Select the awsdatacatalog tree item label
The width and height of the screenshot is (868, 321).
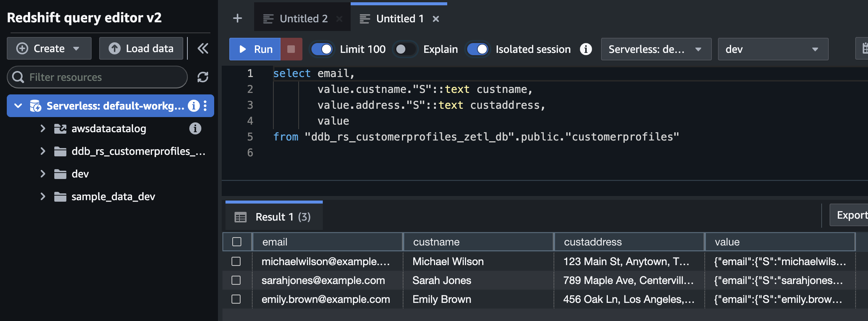[x=109, y=129]
